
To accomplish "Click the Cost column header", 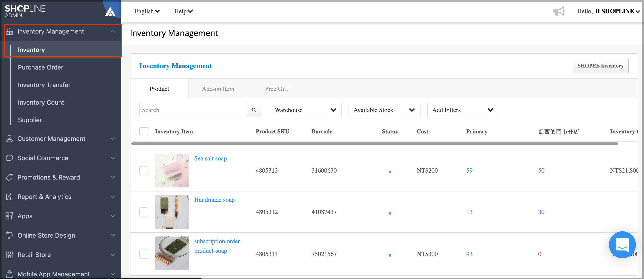I will [x=422, y=132].
